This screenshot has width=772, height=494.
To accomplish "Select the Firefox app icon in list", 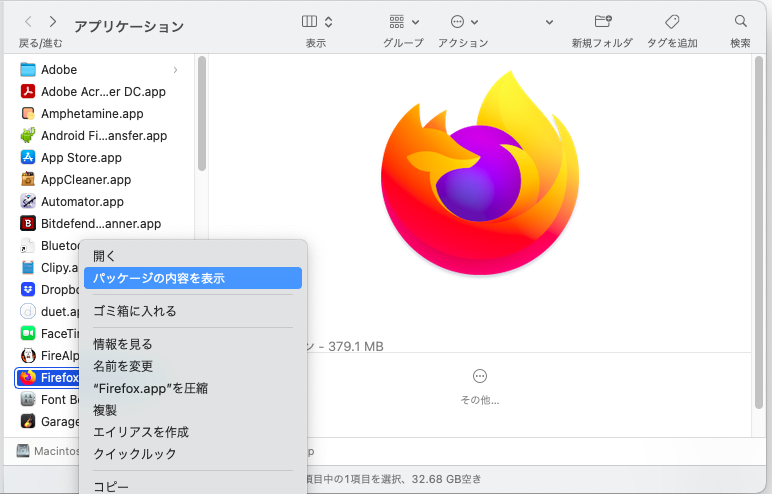I will coord(28,377).
